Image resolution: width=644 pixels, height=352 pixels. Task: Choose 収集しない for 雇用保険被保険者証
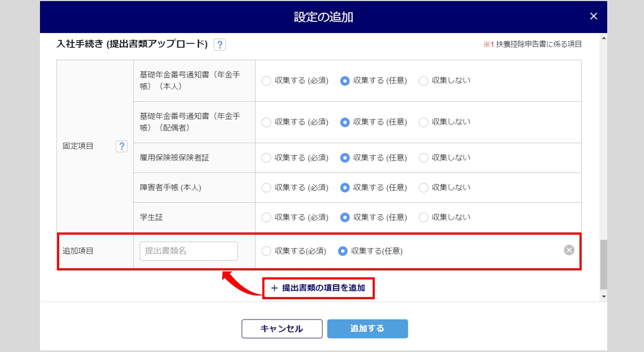424,158
